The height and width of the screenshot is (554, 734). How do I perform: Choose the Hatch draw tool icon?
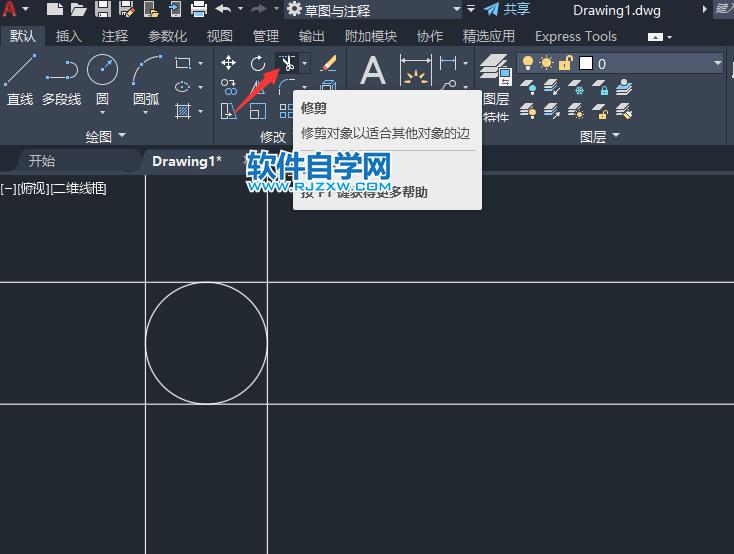[183, 111]
